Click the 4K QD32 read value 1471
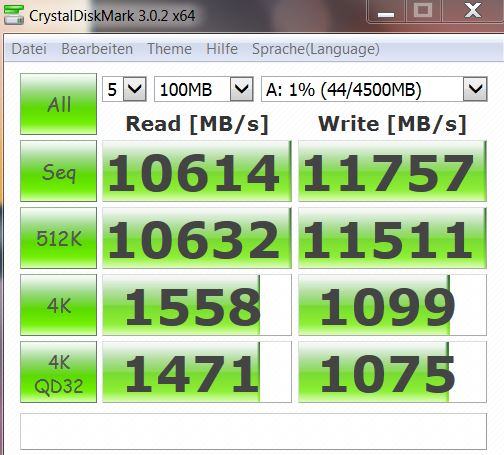This screenshot has height=455, width=504. click(197, 372)
